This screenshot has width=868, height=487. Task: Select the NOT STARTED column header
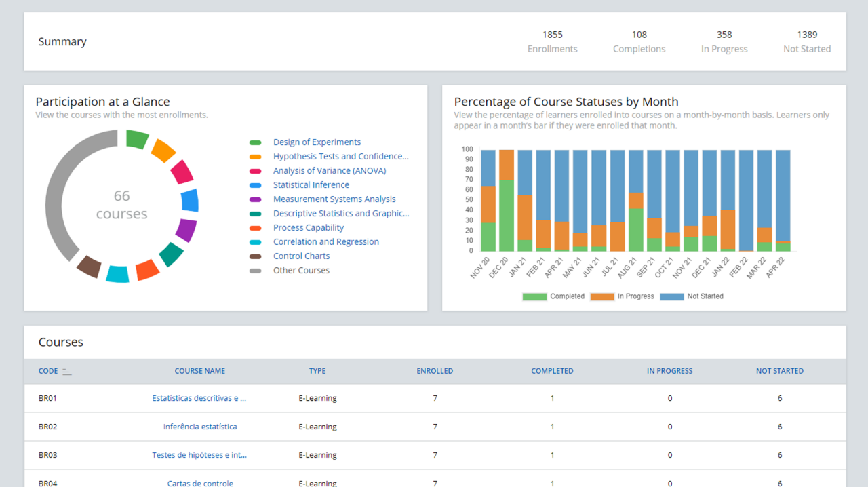779,370
